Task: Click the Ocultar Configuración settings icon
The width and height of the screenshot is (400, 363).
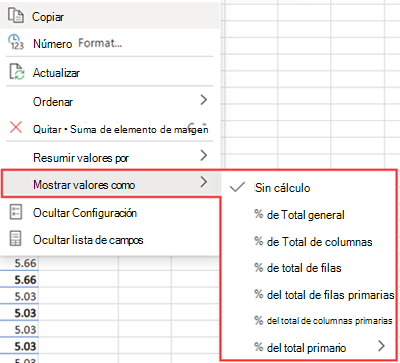Action: [15, 212]
